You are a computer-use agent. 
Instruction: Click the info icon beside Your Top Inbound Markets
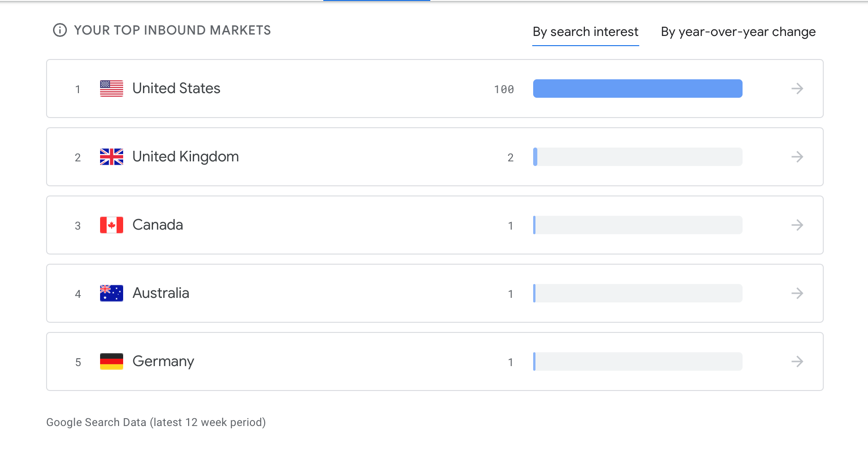[x=60, y=30]
